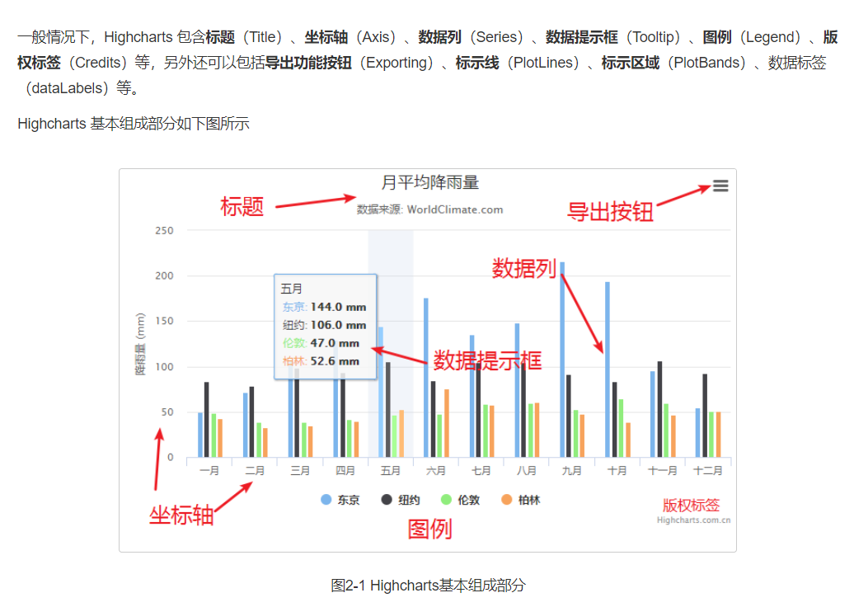Click the 柏林 legend item
The height and width of the screenshot is (607, 868).
click(520, 500)
